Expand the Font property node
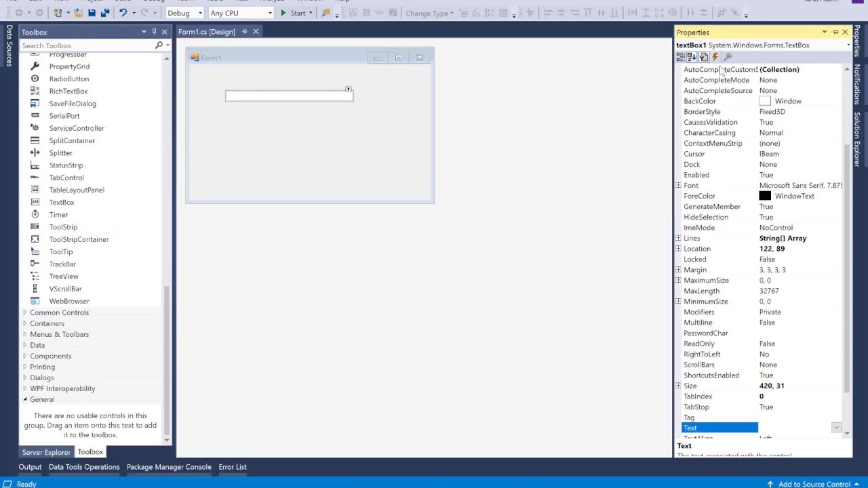This screenshot has width=868, height=488. pos(678,185)
